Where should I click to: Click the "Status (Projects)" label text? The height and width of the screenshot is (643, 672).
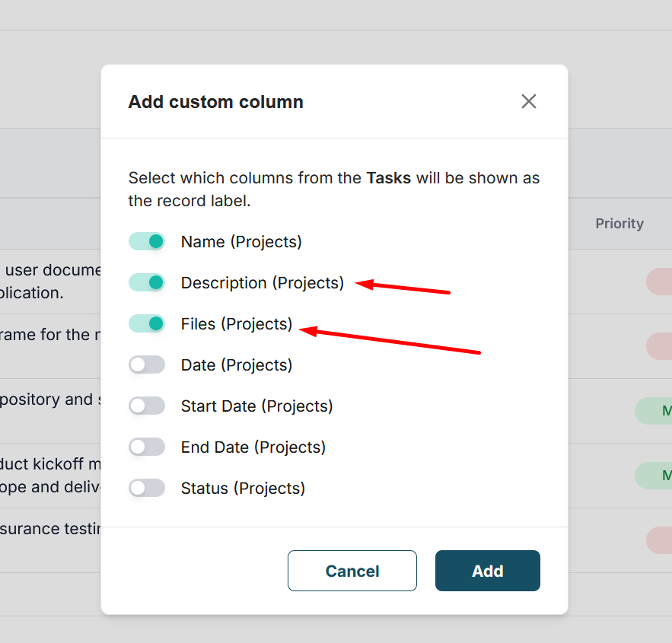[x=243, y=489]
